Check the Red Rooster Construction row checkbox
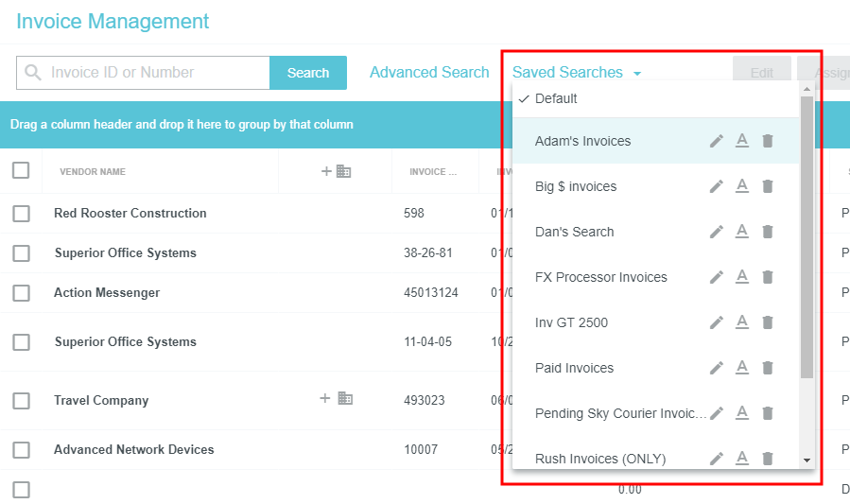 click(21, 214)
